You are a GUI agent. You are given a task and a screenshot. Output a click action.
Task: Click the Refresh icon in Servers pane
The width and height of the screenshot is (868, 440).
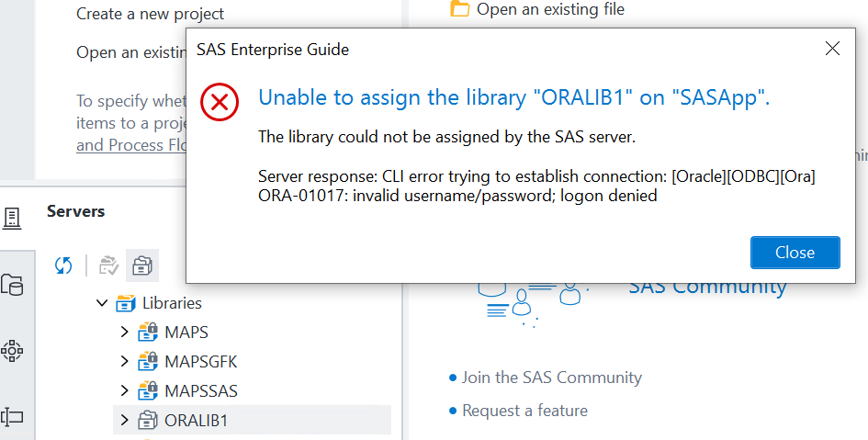tap(63, 265)
